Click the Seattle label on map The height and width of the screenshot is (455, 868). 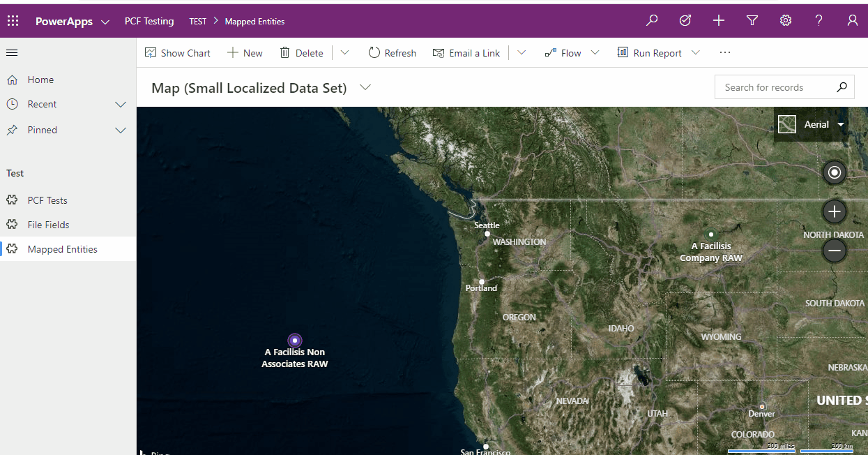pos(487,225)
